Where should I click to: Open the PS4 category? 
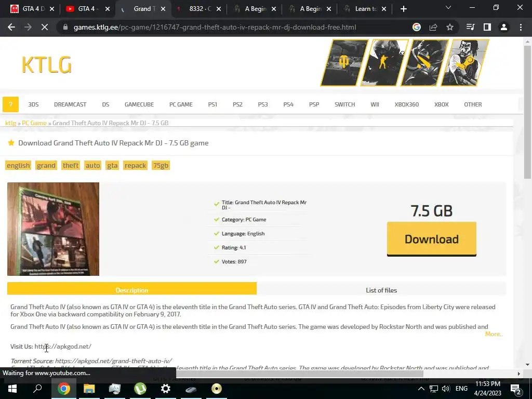click(x=288, y=104)
